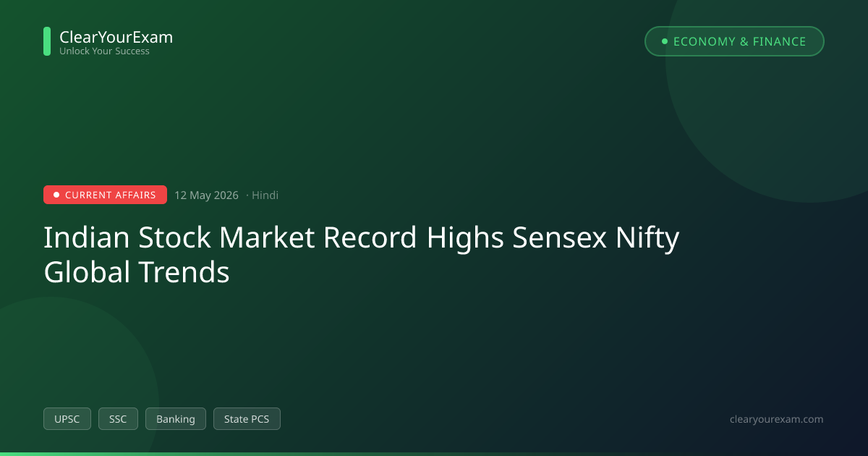
Task: Click the green bar logo mark
Action: pos(47,41)
